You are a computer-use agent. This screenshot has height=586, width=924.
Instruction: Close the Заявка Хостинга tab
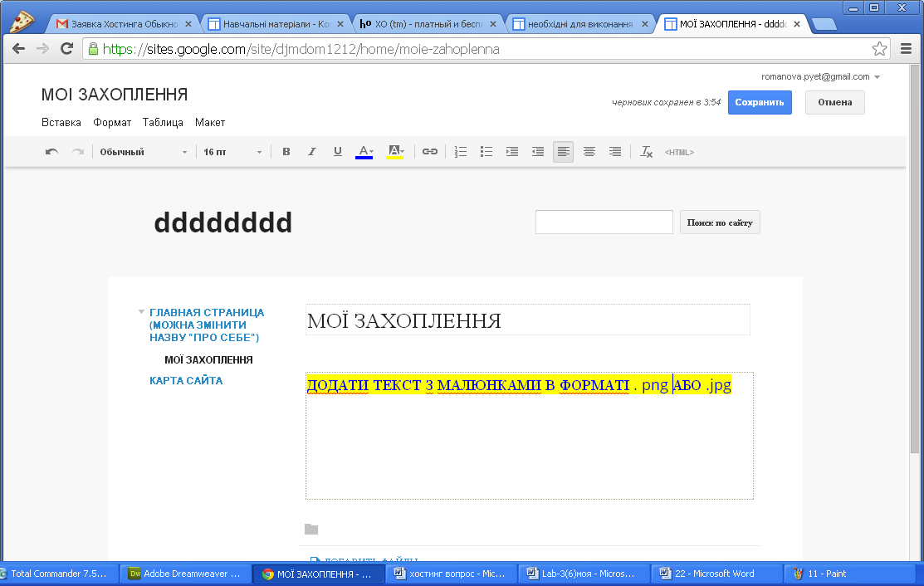tap(188, 24)
